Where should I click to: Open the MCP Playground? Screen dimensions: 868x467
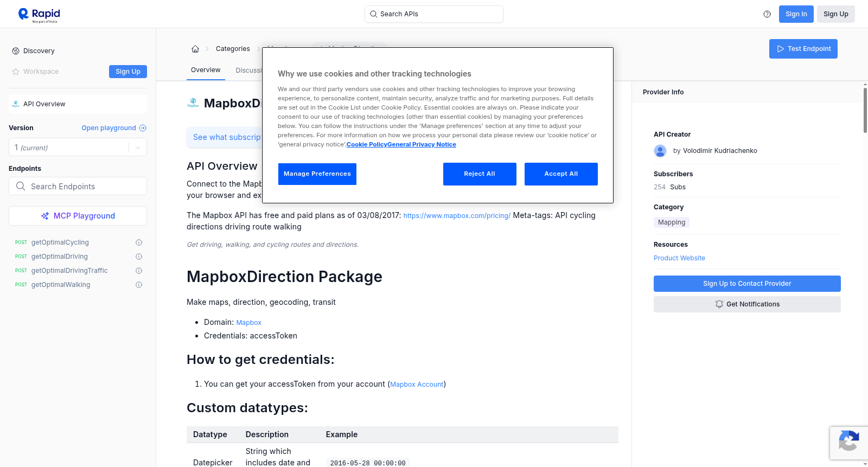click(78, 216)
